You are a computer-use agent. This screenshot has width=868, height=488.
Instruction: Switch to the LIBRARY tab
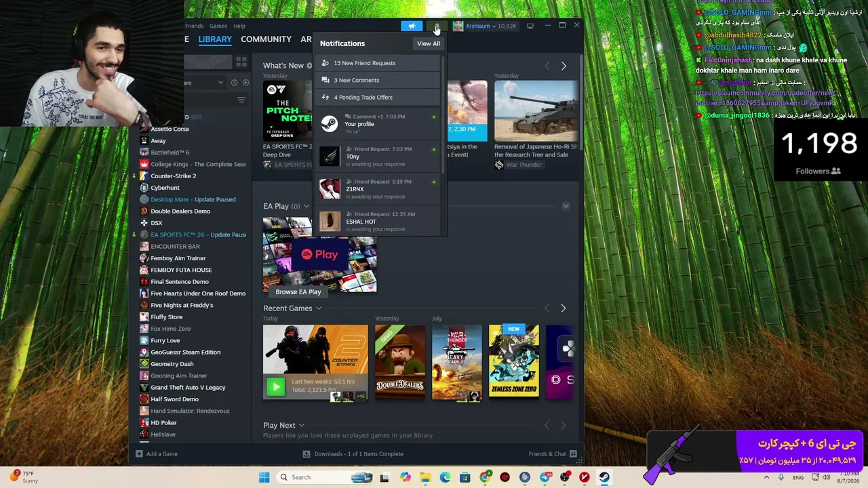[215, 39]
